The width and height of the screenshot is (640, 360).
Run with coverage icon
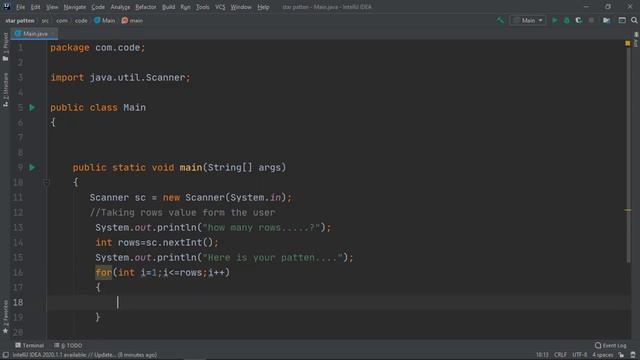pos(579,20)
